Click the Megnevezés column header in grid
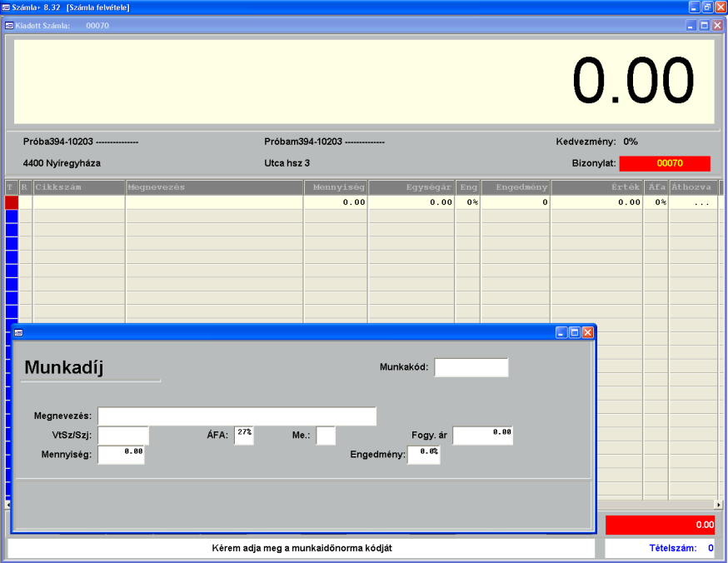The image size is (728, 563). pos(215,187)
